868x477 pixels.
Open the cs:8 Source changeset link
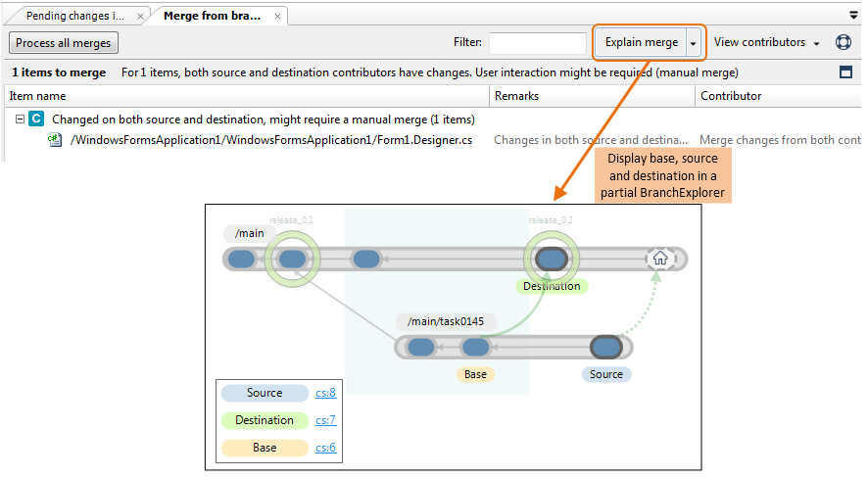325,393
